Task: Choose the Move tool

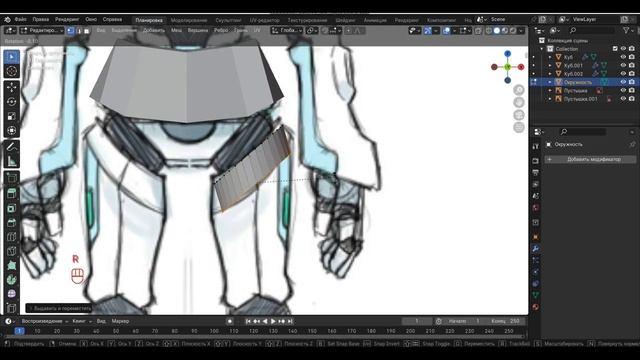Action: pos(11,87)
